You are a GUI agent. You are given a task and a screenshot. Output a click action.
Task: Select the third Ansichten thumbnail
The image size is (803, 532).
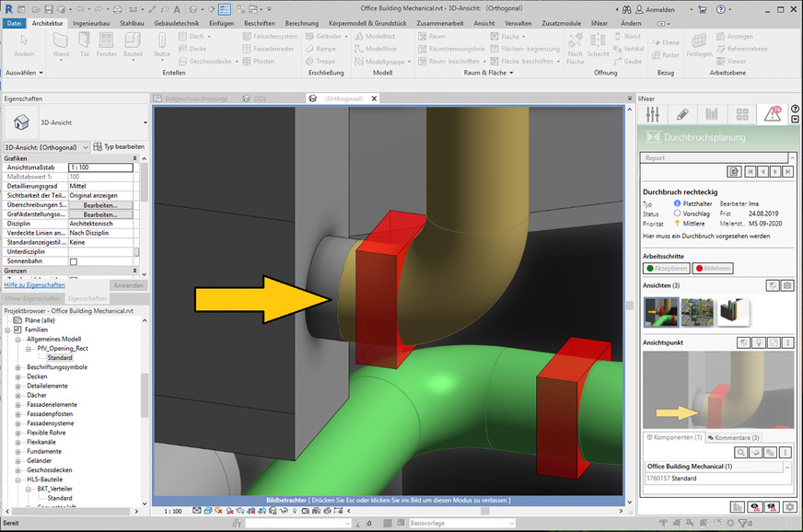732,312
